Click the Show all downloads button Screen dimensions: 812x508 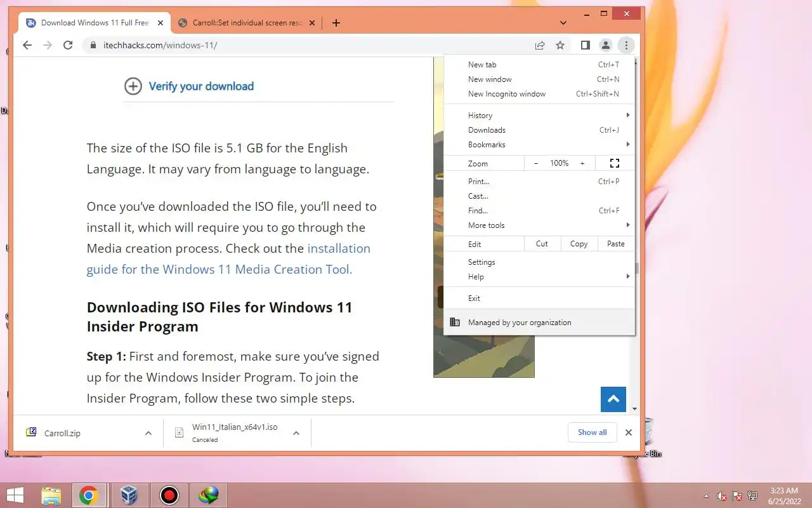pyautogui.click(x=592, y=432)
